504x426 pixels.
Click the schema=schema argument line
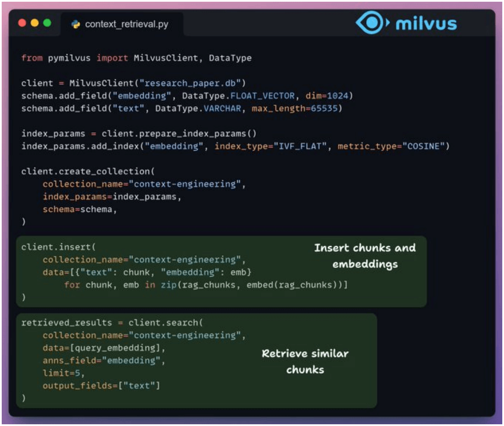tap(80, 209)
